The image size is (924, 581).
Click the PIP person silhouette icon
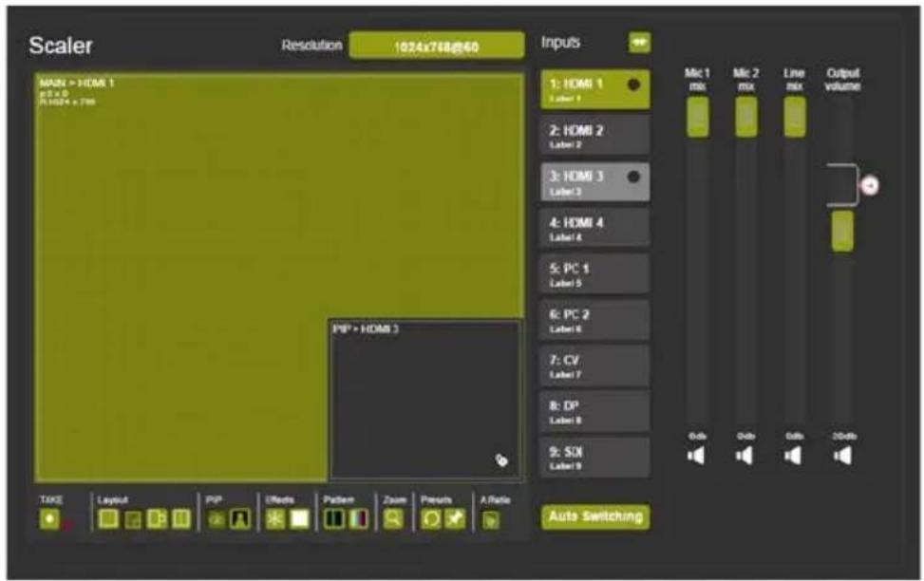240,519
